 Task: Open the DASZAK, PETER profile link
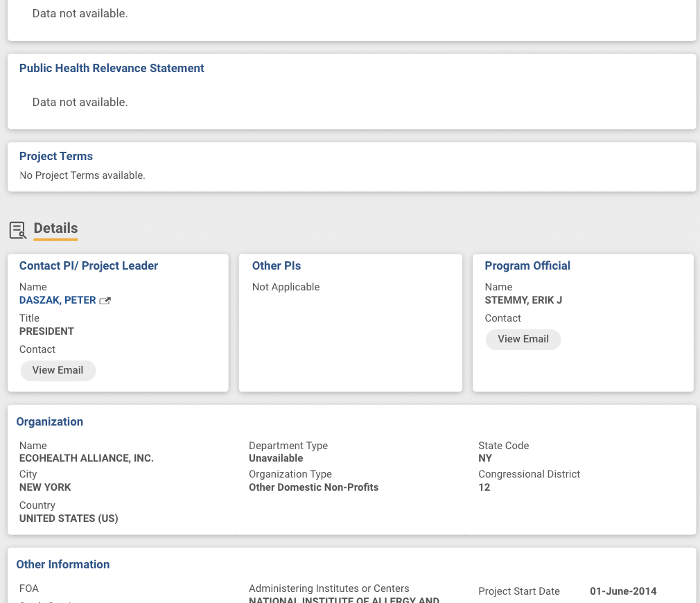(x=58, y=300)
